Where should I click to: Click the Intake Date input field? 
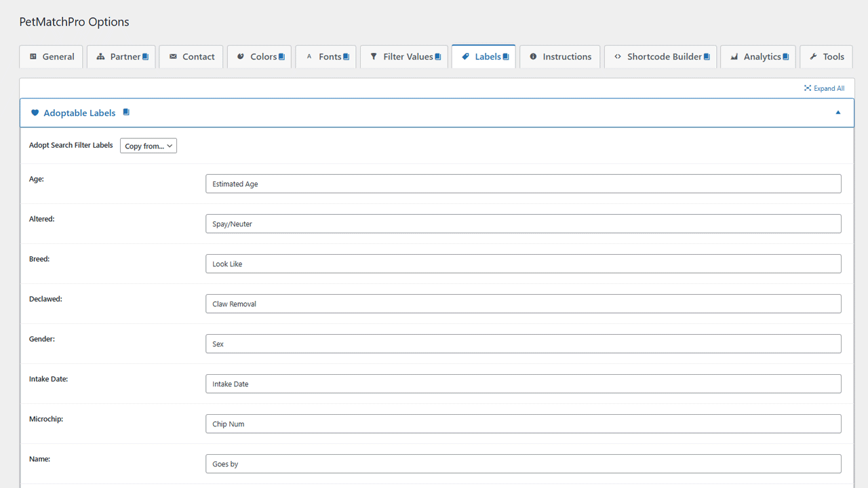click(524, 384)
